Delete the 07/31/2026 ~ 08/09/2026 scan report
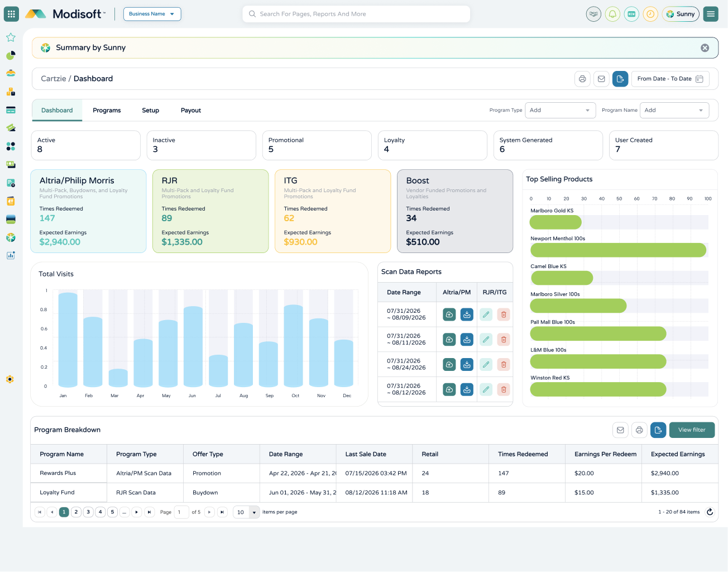 [504, 314]
